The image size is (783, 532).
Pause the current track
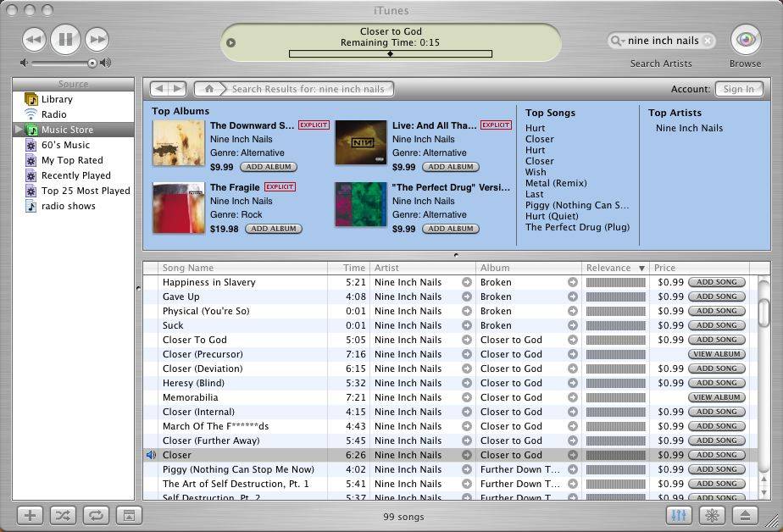[65, 41]
